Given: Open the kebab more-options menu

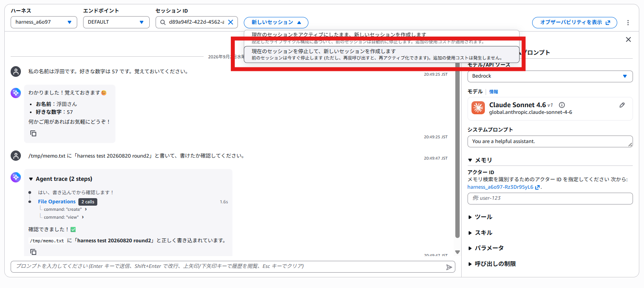Looking at the screenshot, I should [x=628, y=22].
